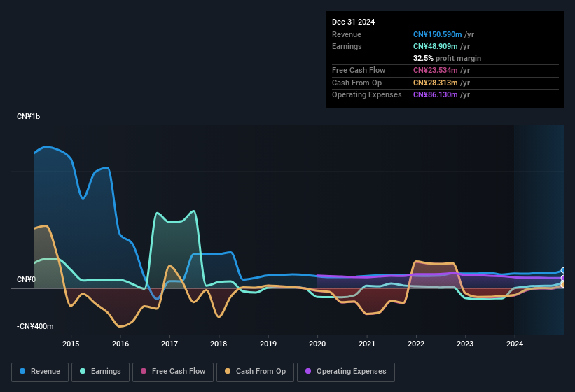Click the Cash From Op tooltip label

pyautogui.click(x=356, y=83)
